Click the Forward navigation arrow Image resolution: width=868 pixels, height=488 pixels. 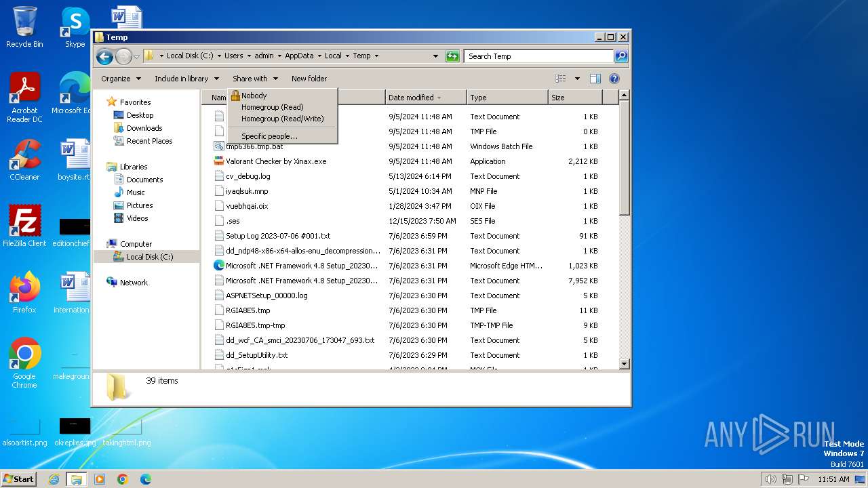(x=123, y=56)
